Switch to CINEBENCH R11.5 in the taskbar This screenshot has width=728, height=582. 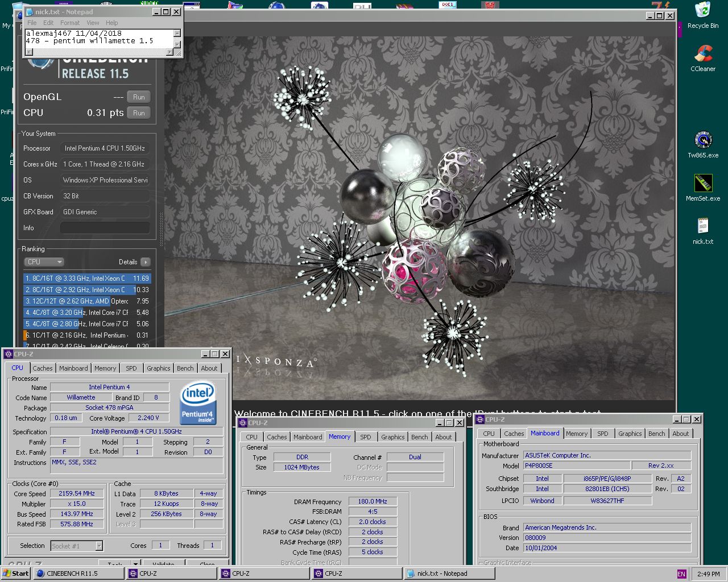79,573
